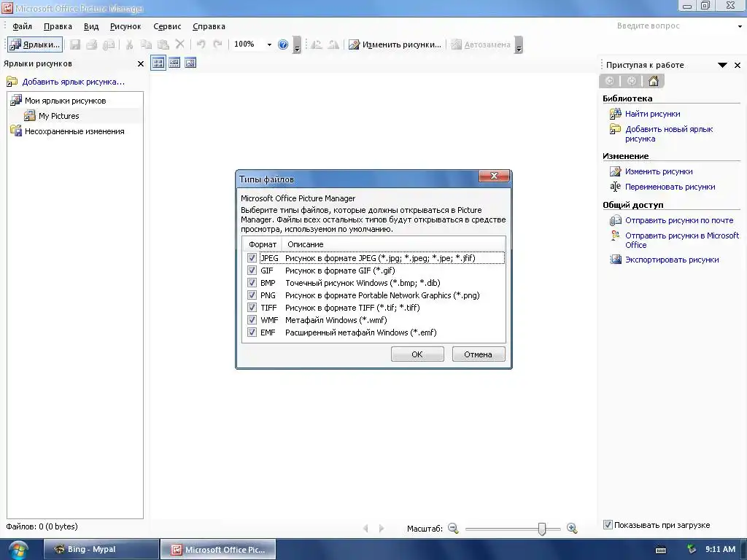Screen dimensions: 747x560
Task: Click the Rotate left icon
Action: point(316,44)
